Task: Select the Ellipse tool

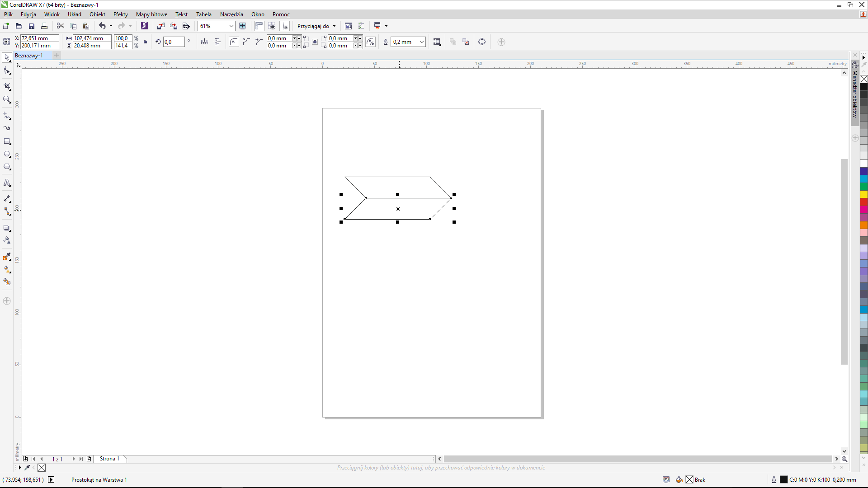Action: pyautogui.click(x=7, y=155)
